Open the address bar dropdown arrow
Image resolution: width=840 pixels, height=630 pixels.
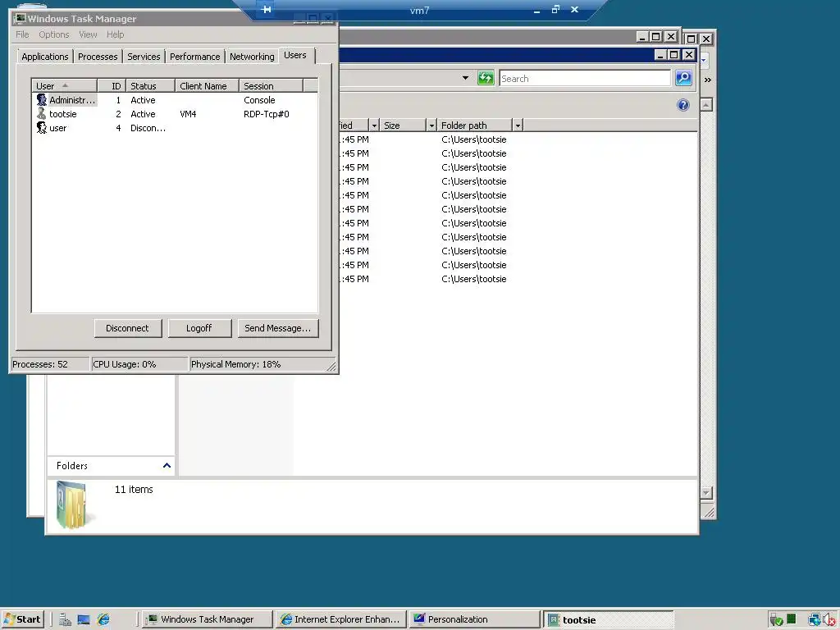(465, 78)
